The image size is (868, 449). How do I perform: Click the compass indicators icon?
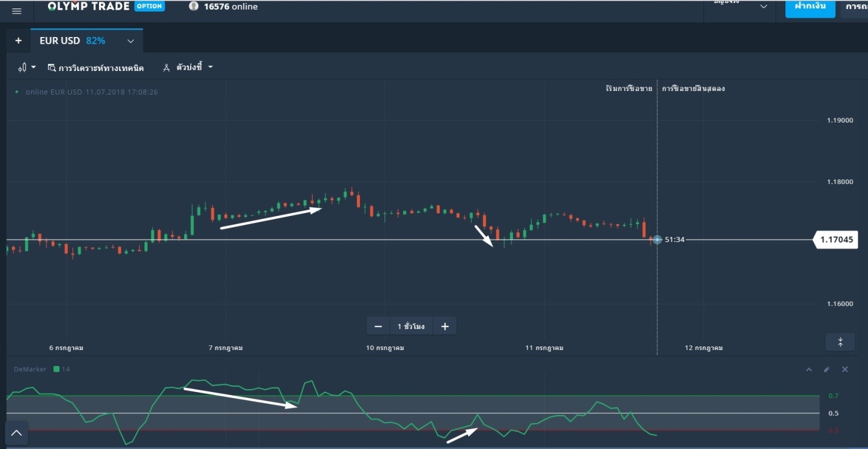(166, 68)
